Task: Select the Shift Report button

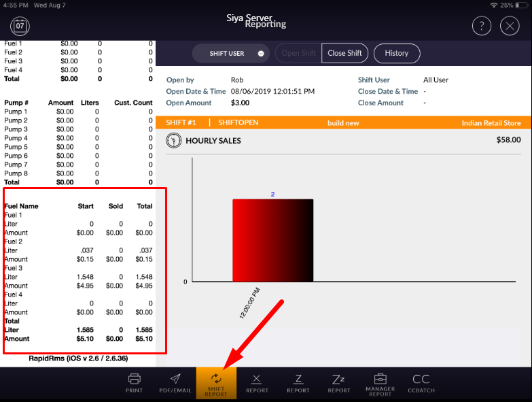Action: (x=216, y=384)
